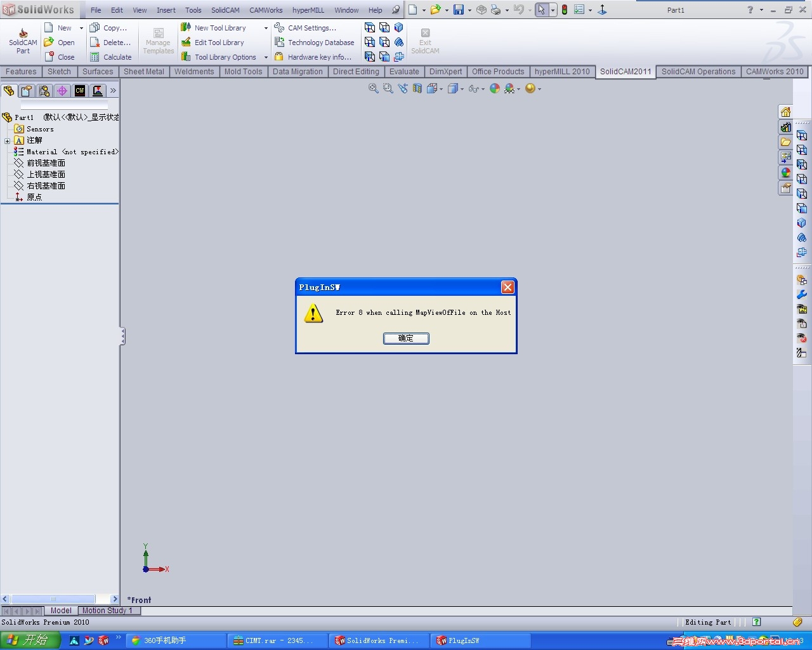Viewport: 812px width, 650px height.
Task: Select the FeatureManager design tree tab
Action: 9,91
